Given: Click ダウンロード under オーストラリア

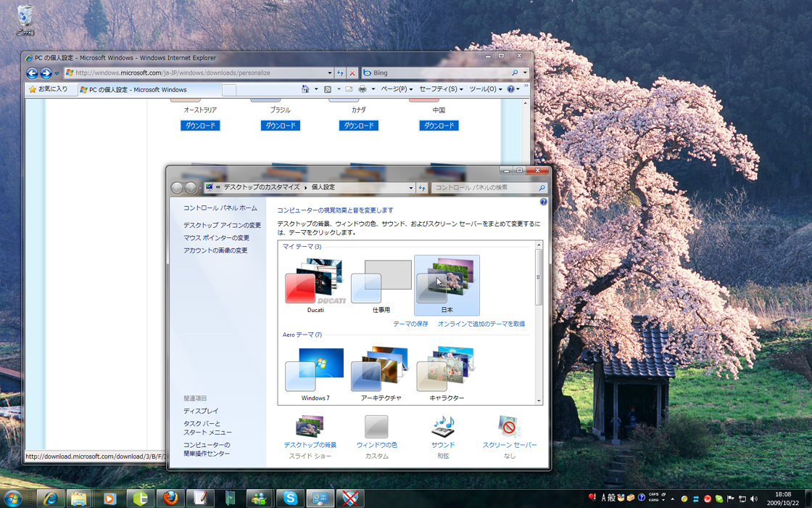Looking at the screenshot, I should (x=200, y=126).
